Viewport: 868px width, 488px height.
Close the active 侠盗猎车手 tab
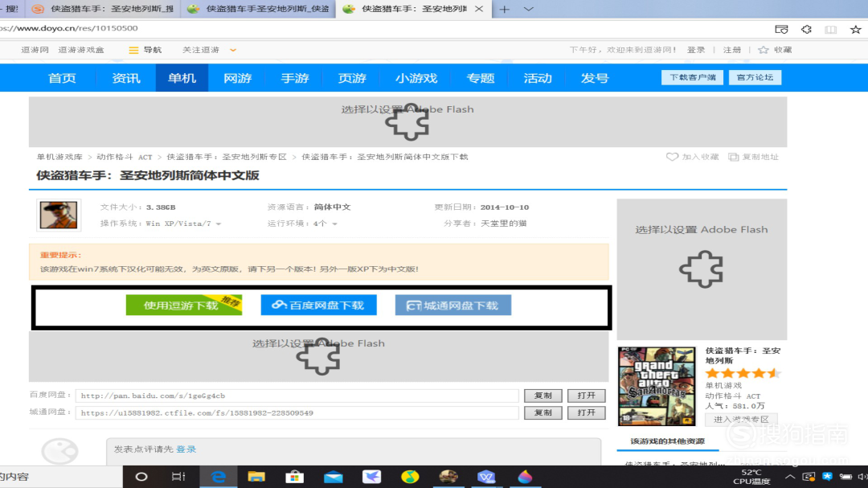click(x=479, y=9)
